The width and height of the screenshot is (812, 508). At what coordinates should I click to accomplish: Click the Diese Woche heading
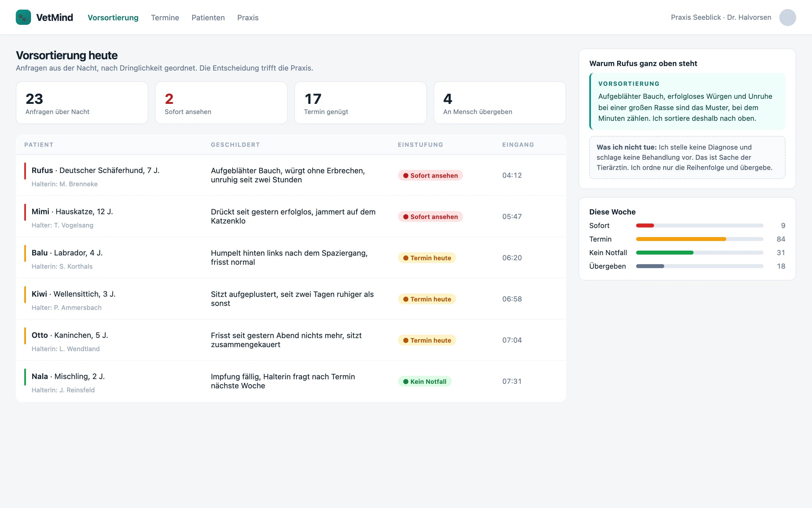click(x=612, y=212)
